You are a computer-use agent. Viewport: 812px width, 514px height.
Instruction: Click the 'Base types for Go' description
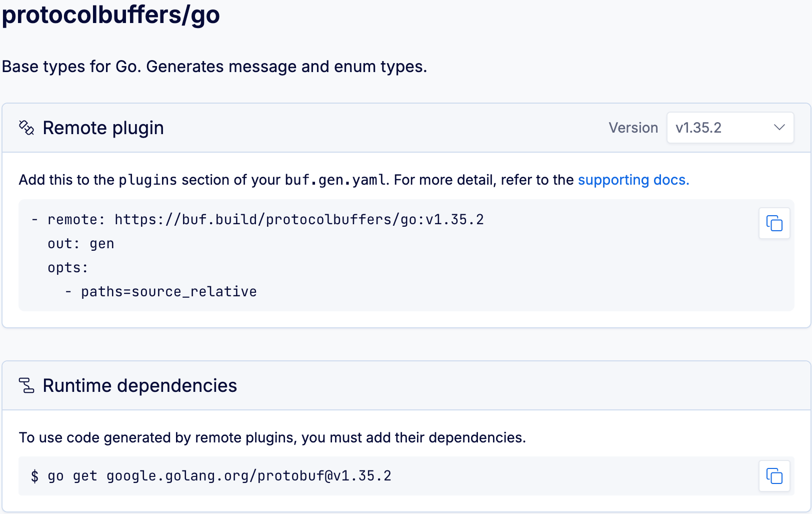click(x=214, y=67)
